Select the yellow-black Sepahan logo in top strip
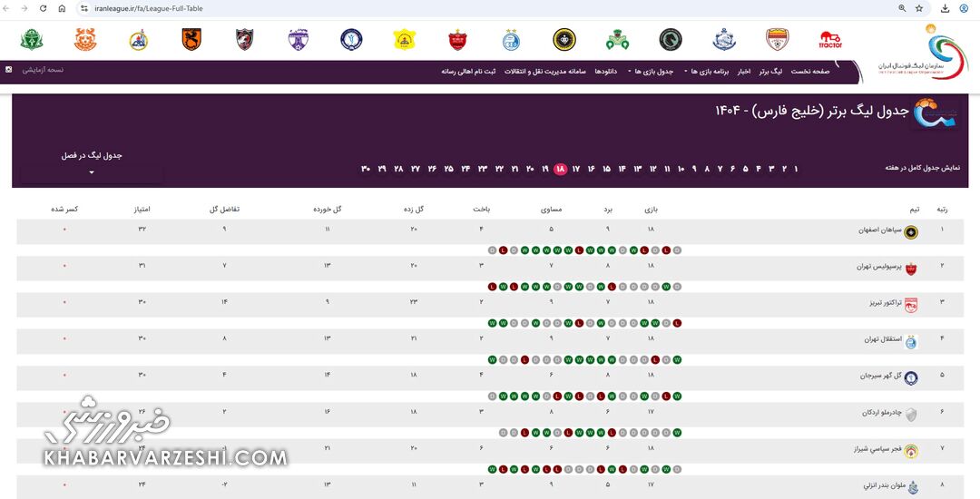Image resolution: width=980 pixels, height=499 pixels. (x=564, y=40)
